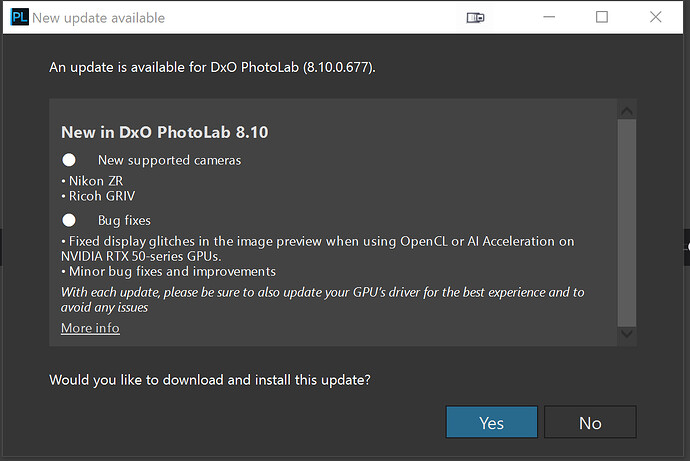
Task: Select the circle beside New supported cameras
Action: click(69, 160)
